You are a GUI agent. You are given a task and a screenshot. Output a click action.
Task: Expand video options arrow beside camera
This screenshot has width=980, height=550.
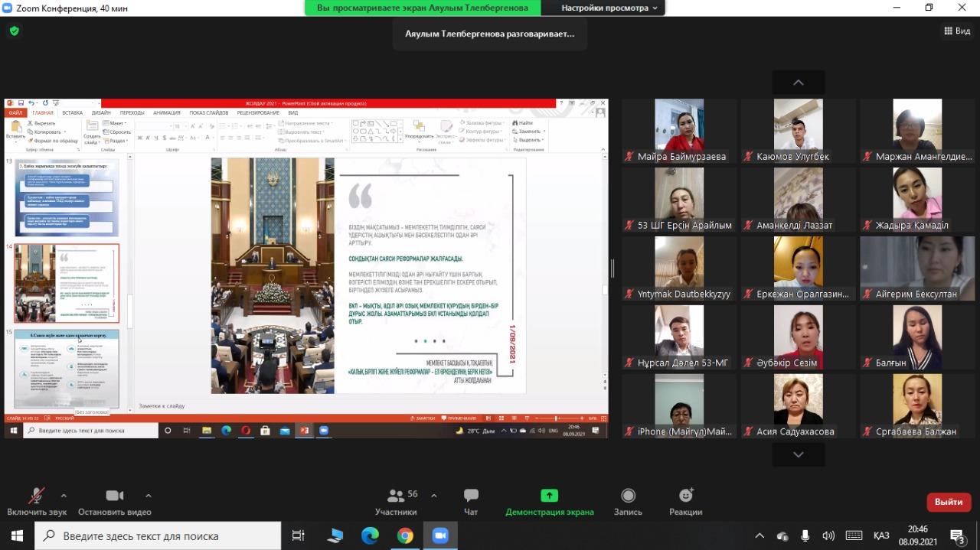click(x=148, y=495)
